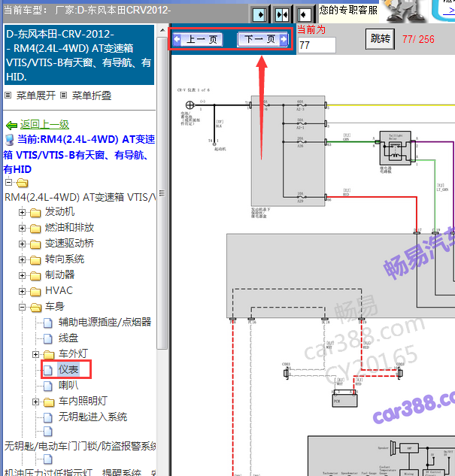Click the 车外灯 folder icon
Viewport: 455px width, 476px height.
tap(49, 355)
